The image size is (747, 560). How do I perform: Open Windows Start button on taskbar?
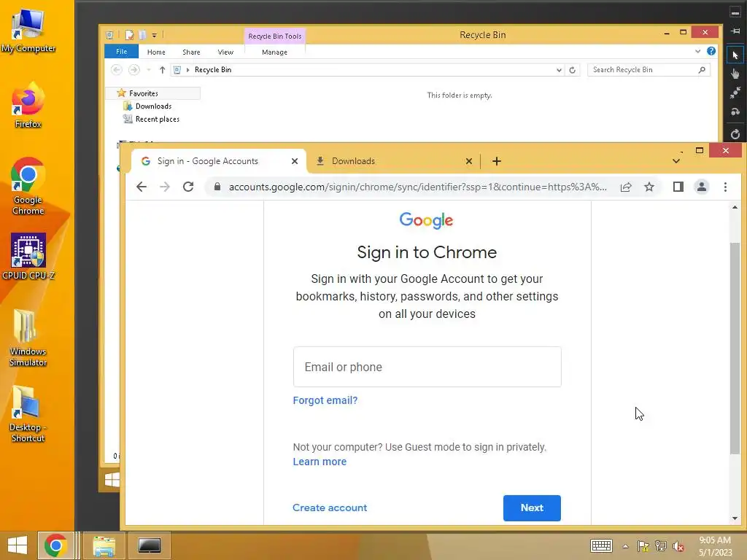pos(18,545)
